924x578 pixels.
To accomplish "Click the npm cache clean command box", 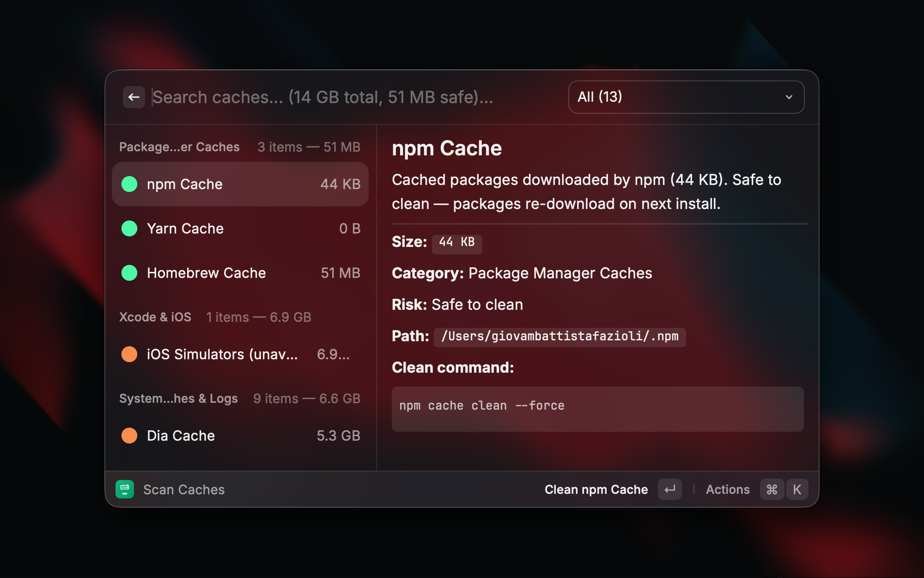I will pos(597,409).
